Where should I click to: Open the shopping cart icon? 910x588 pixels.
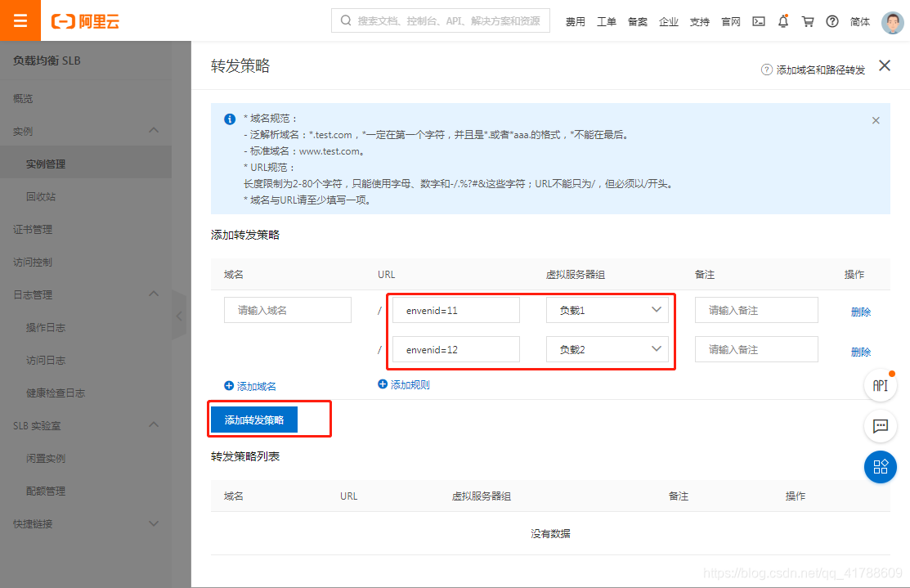click(807, 21)
